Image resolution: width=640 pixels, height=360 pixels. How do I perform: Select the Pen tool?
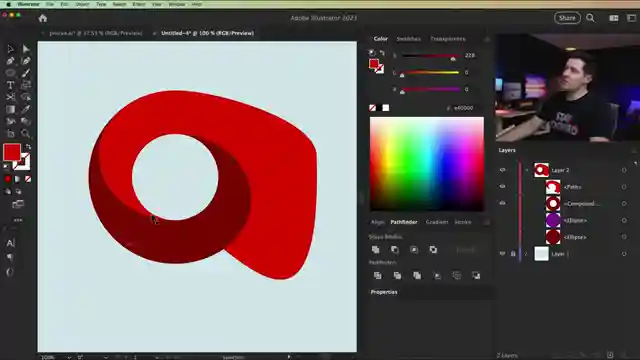click(10, 61)
